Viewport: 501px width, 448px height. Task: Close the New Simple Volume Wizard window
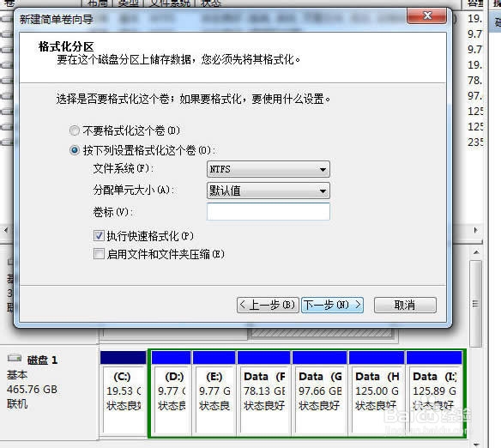427,15
